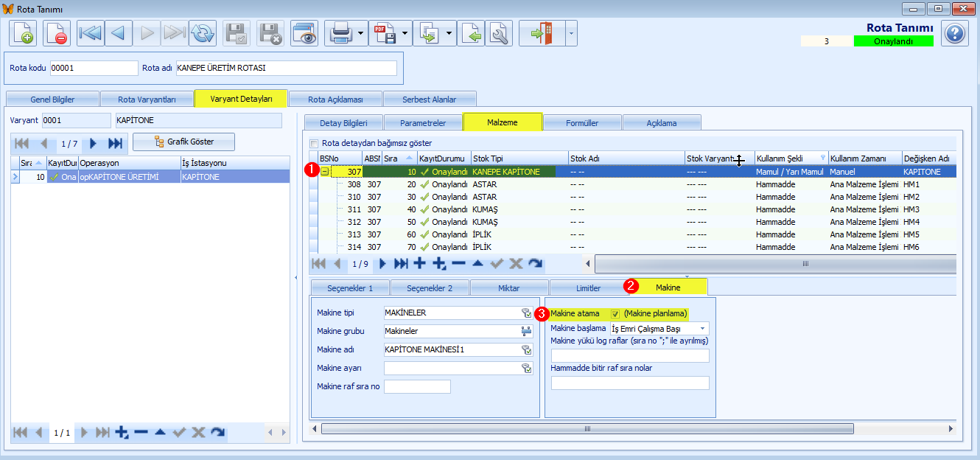The image size is (980, 460).
Task: Toggle the Makine atama checkbox
Action: pyautogui.click(x=615, y=313)
